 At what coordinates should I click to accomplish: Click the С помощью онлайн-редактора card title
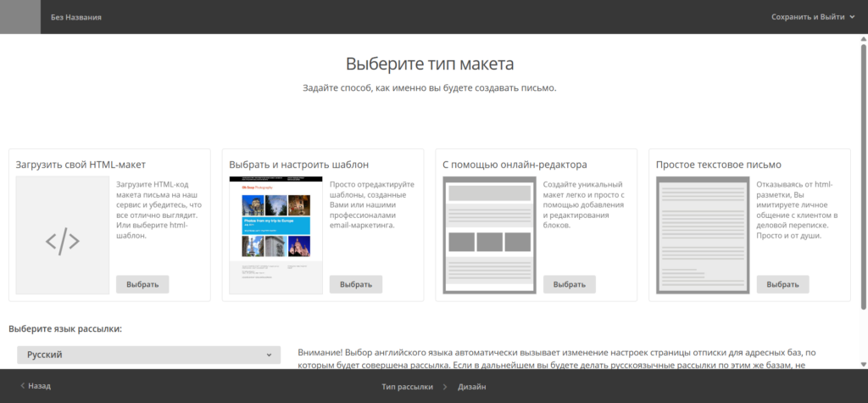(515, 165)
